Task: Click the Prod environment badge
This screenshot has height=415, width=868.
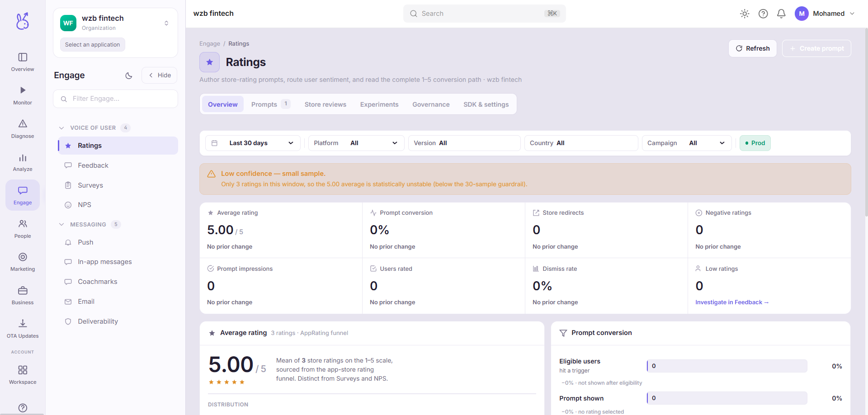Action: point(755,143)
